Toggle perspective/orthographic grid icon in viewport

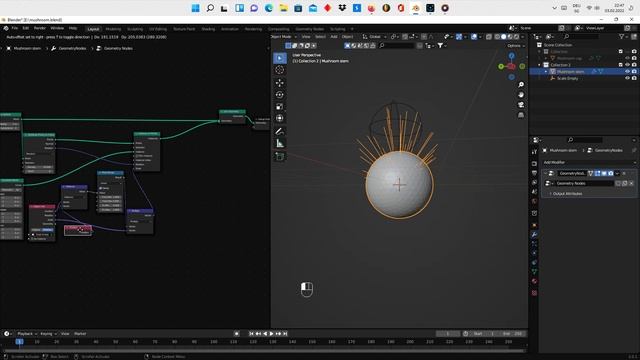tap(521, 115)
